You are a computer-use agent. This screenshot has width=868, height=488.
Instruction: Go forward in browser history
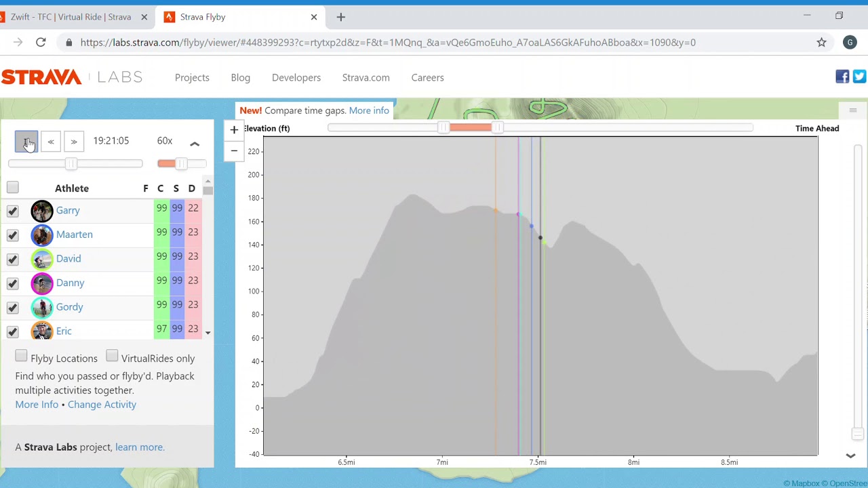[x=18, y=43]
